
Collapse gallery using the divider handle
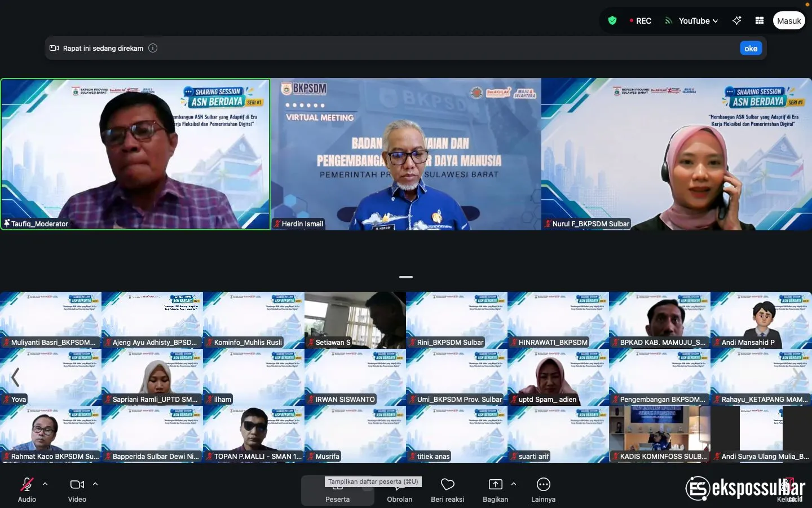click(x=406, y=277)
